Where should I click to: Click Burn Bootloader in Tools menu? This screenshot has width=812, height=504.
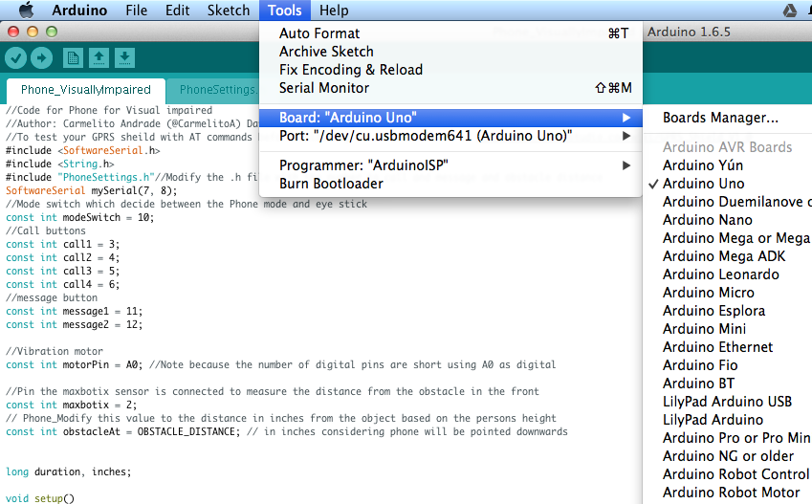pyautogui.click(x=450, y=184)
